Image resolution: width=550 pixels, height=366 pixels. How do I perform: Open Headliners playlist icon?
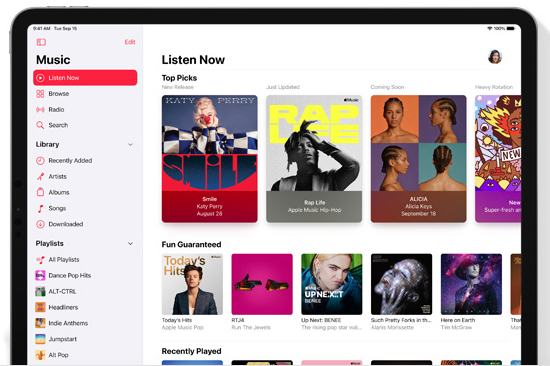click(x=40, y=307)
